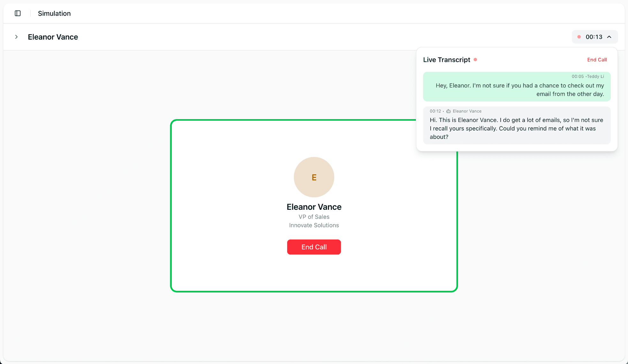
Task: Select the Eleanor Vance avatar circle
Action: 314,177
